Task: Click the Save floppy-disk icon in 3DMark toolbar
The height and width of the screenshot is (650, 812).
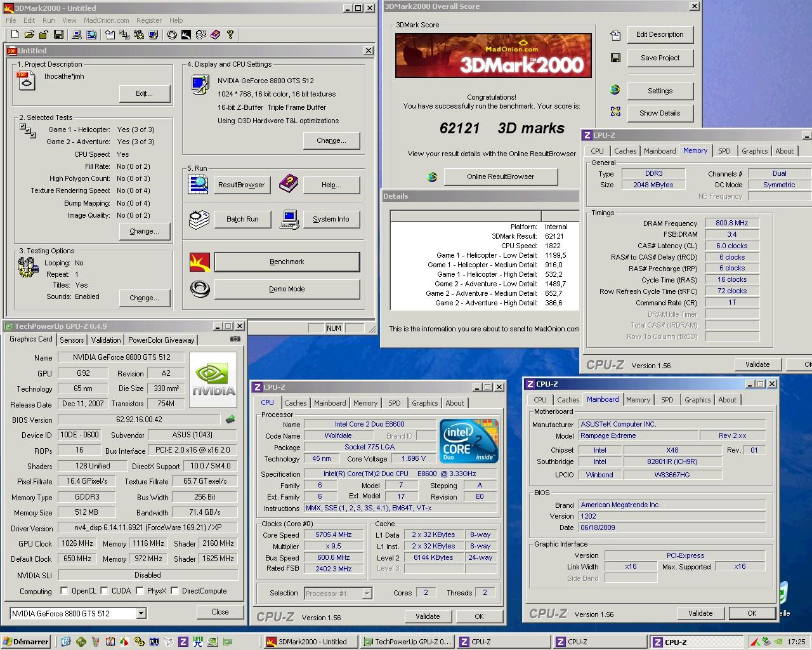Action: point(58,34)
